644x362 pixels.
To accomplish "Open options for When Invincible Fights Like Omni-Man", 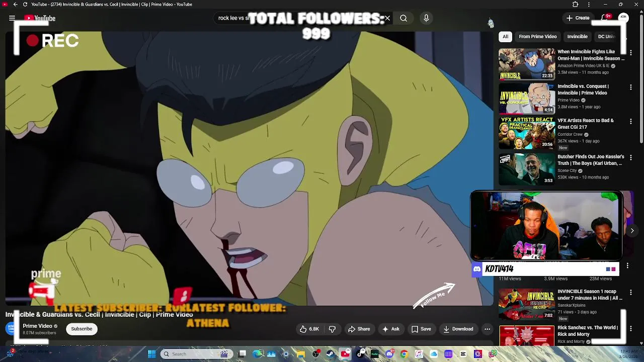I will pyautogui.click(x=630, y=52).
